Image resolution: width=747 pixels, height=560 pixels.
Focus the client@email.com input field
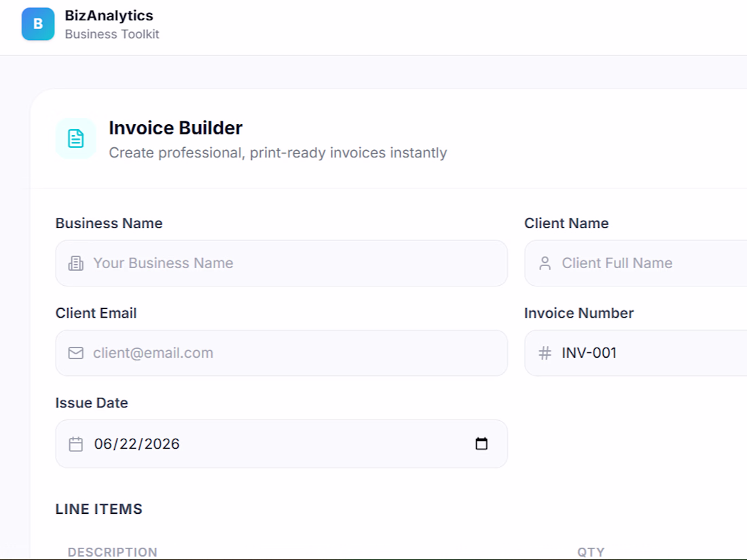coord(282,353)
